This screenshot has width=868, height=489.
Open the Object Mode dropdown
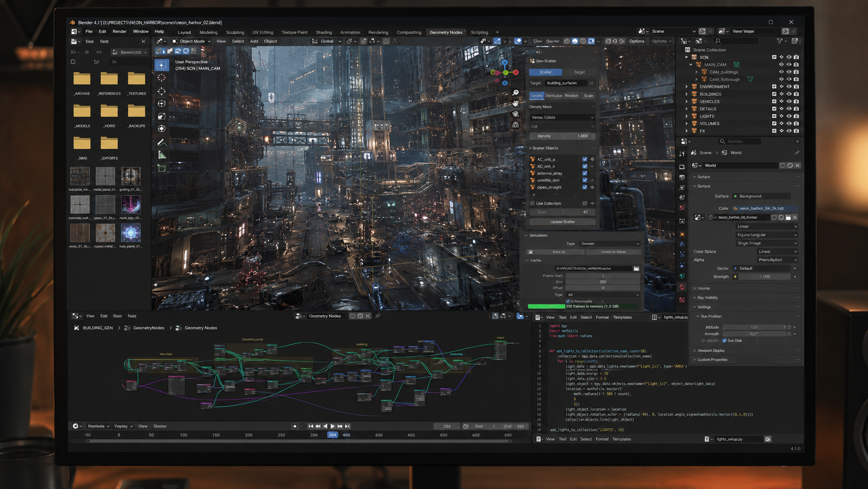point(191,41)
